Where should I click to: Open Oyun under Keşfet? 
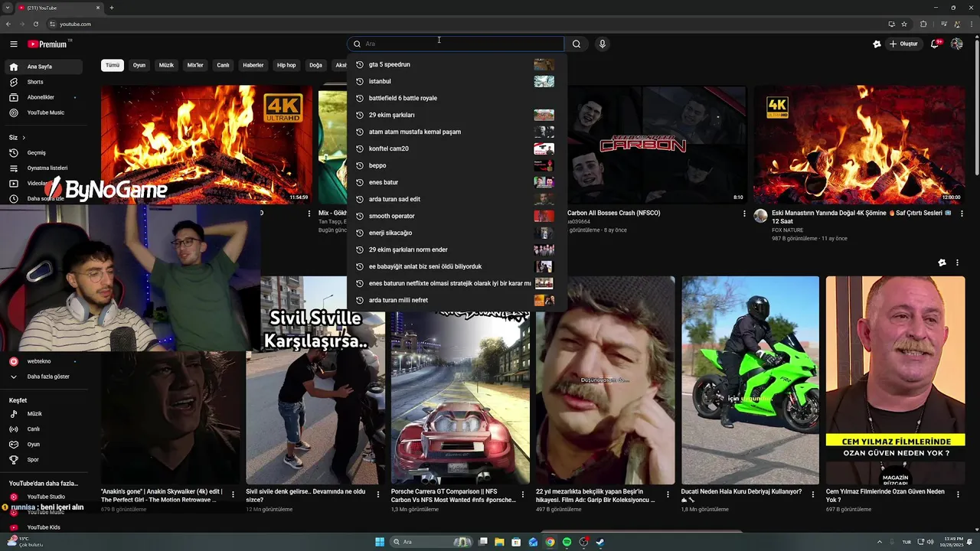coord(43,445)
